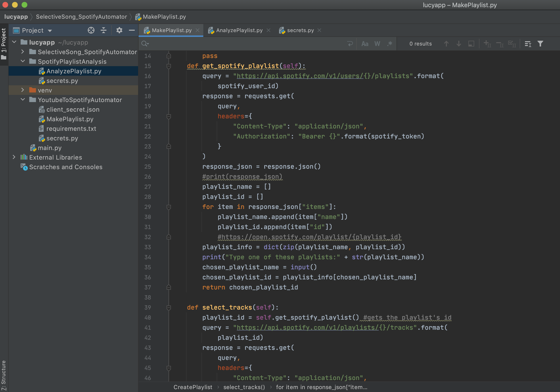Viewport: 560px width, 392px height.
Task: Click the for item bottom breadcrumb
Action: (321, 387)
